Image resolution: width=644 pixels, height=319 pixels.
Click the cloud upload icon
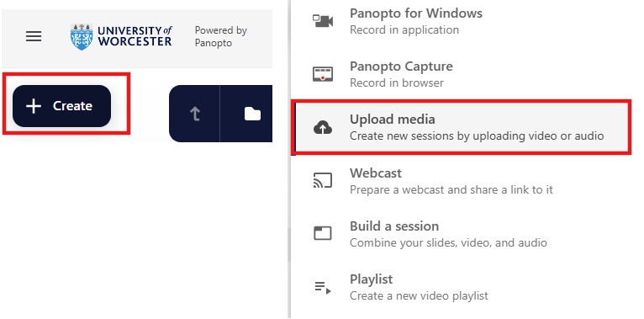(x=323, y=128)
